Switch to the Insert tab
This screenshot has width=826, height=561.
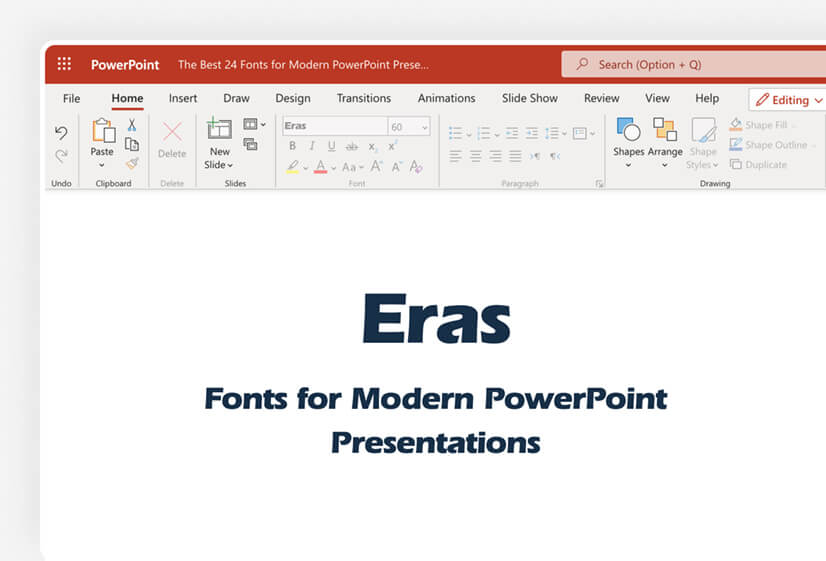click(183, 99)
